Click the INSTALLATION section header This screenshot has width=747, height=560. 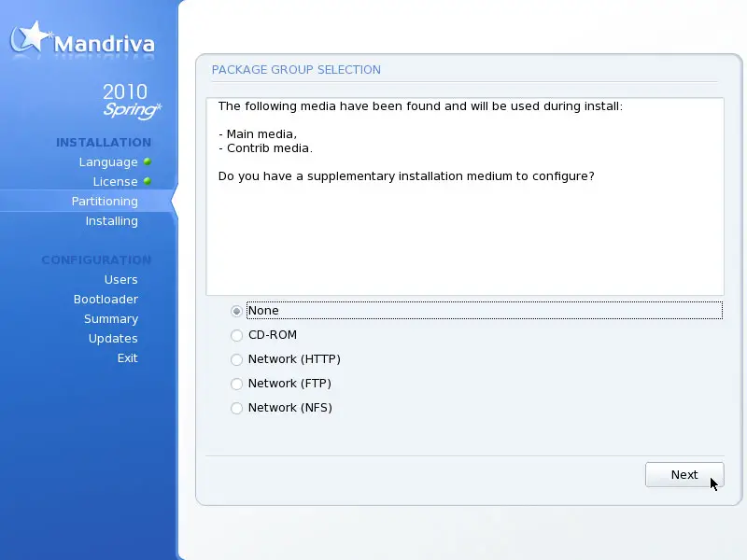click(x=104, y=143)
